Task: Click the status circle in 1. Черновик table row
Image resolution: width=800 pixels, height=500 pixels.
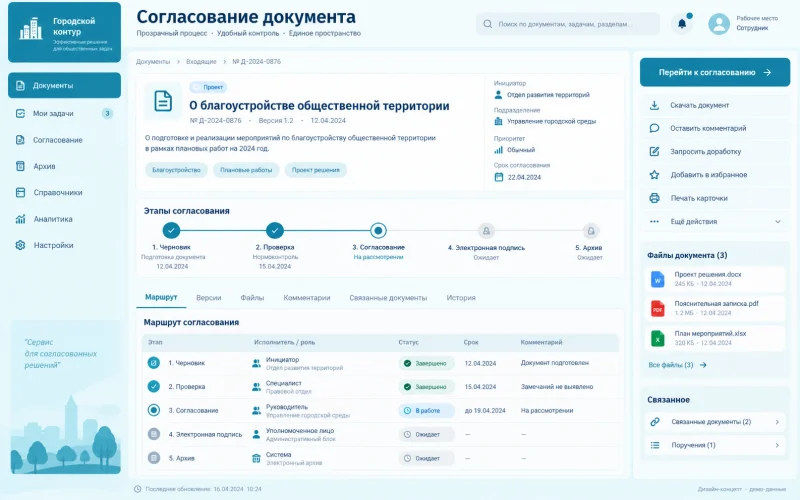Action: point(154,363)
